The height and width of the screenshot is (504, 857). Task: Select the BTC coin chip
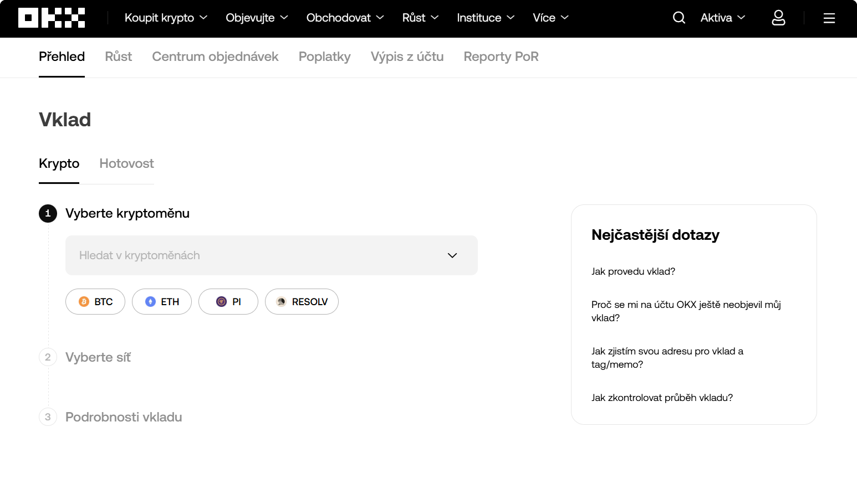(95, 302)
